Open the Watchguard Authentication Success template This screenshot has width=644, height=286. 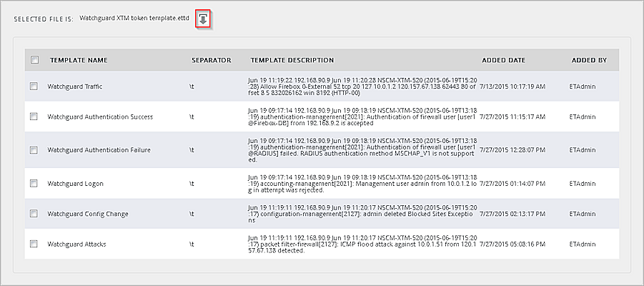tap(99, 117)
